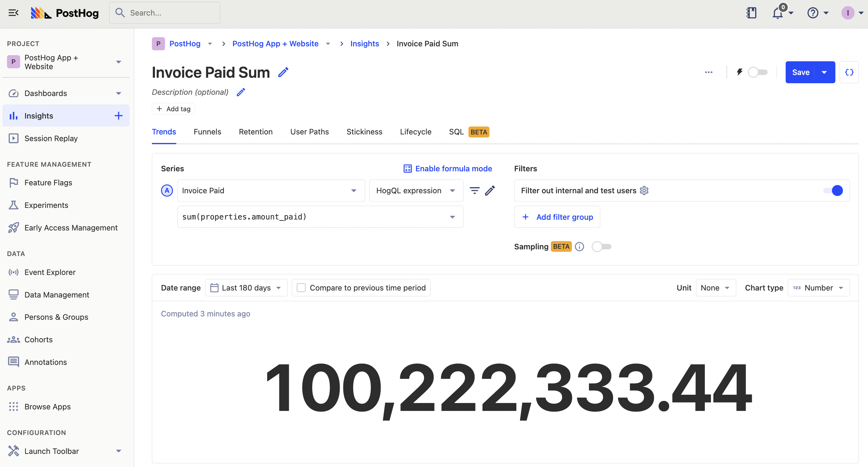868x467 pixels.
Task: Click the pencil icon beside Invoice Paid Sum title
Action: click(x=283, y=72)
